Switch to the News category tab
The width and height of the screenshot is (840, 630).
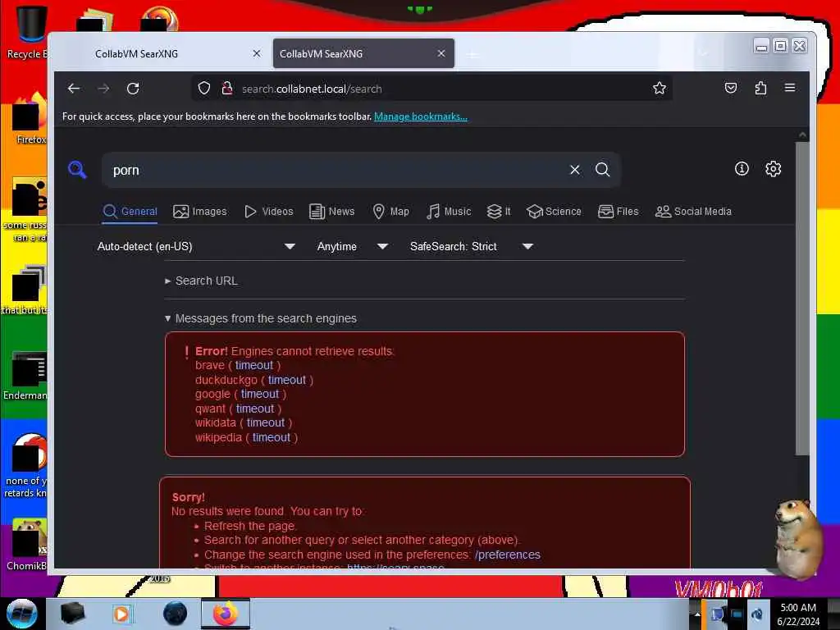332,212
